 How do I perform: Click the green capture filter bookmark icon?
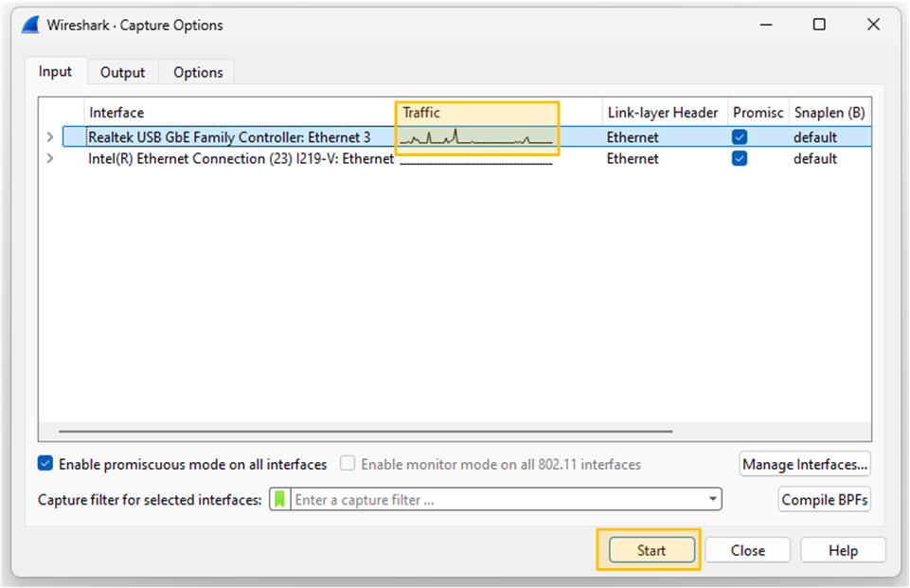(x=279, y=499)
